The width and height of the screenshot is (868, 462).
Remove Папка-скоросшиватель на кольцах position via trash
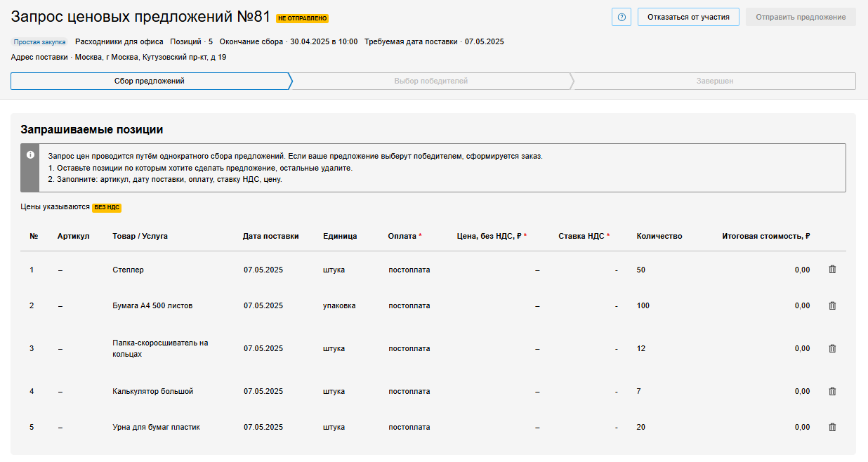[832, 348]
